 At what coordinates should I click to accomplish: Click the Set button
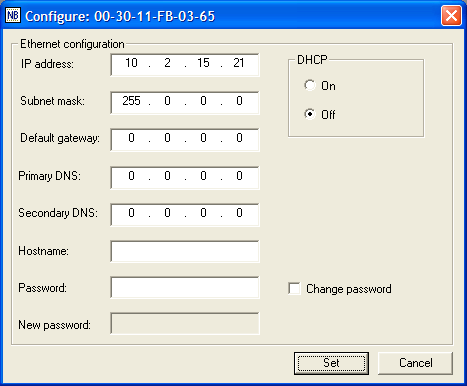(331, 363)
